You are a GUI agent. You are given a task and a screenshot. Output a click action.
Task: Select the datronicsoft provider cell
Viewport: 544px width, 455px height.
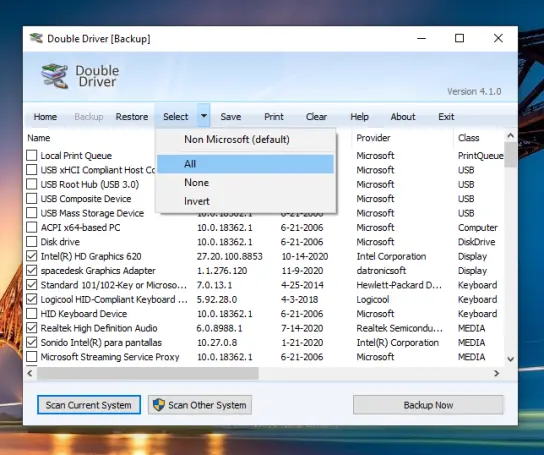click(x=381, y=271)
